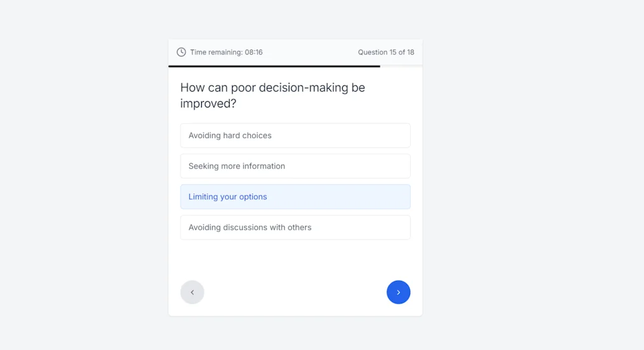Deselect the highlighted "Limiting your options" answer
This screenshot has width=644, height=350.
[295, 197]
